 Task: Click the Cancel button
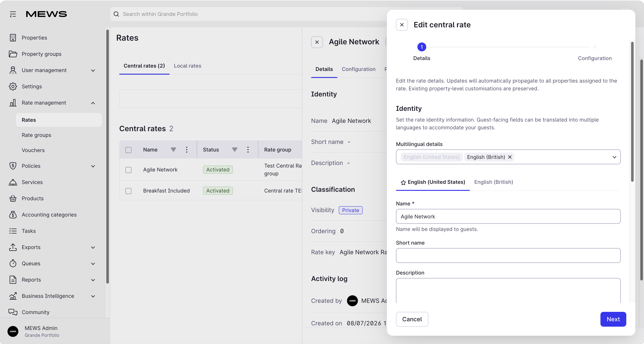pyautogui.click(x=412, y=319)
